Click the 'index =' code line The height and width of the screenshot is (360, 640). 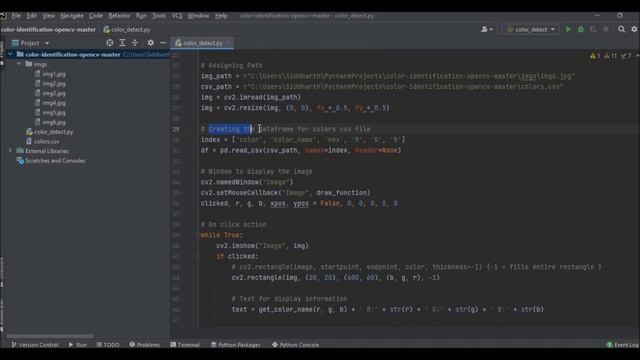click(x=303, y=140)
